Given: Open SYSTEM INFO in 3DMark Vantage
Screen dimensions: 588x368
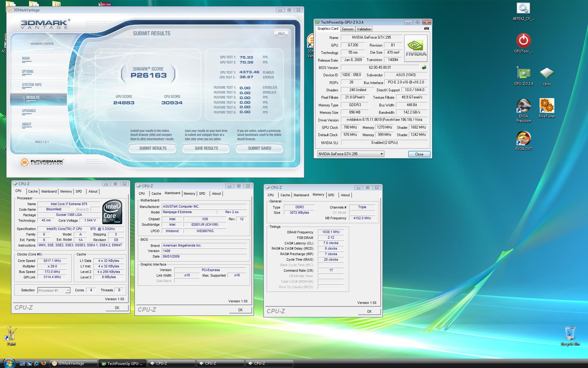Looking at the screenshot, I should (x=32, y=85).
